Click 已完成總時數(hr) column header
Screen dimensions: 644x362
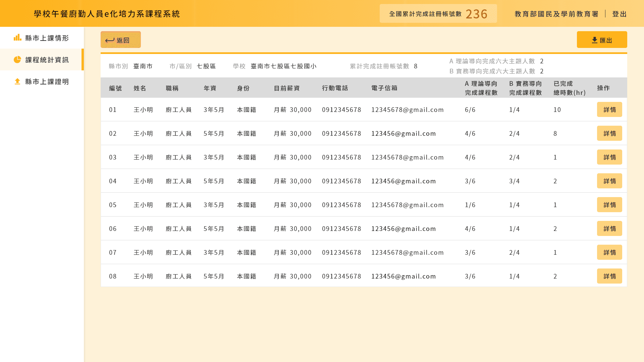pyautogui.click(x=570, y=88)
